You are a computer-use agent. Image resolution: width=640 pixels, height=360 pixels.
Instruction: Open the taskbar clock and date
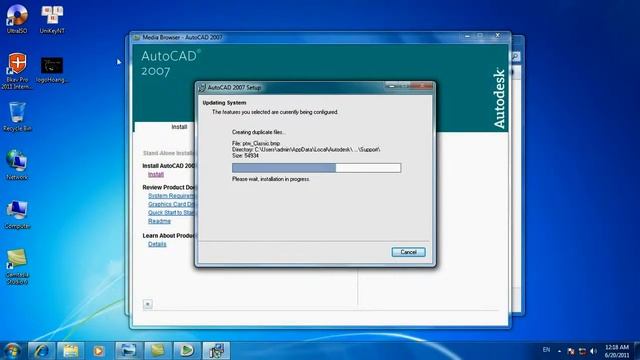617,351
